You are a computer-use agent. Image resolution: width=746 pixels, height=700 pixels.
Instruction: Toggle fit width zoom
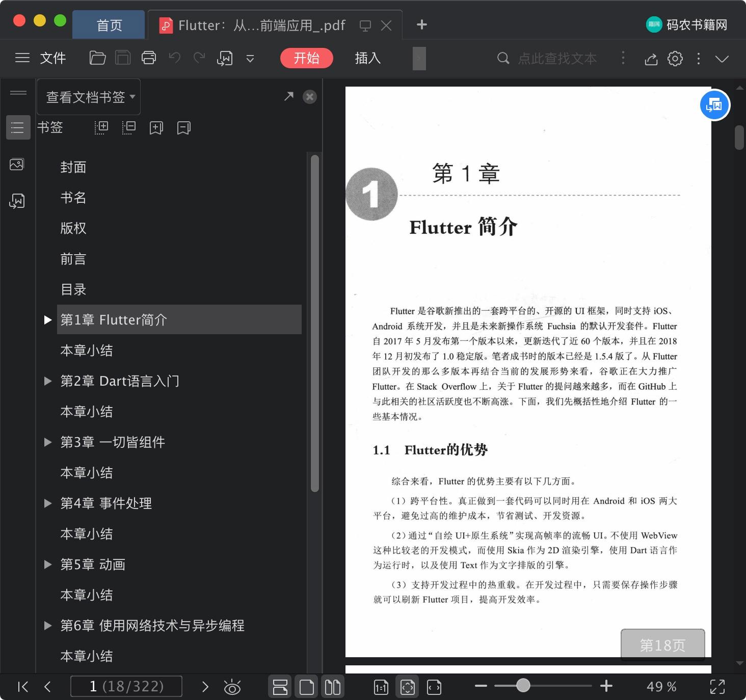434,687
